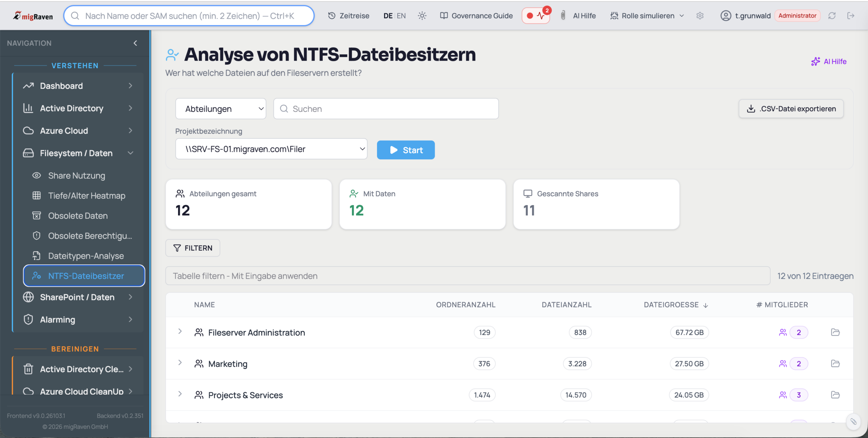Click the light/dark theme sun icon
The height and width of the screenshot is (438, 868).
coord(422,16)
